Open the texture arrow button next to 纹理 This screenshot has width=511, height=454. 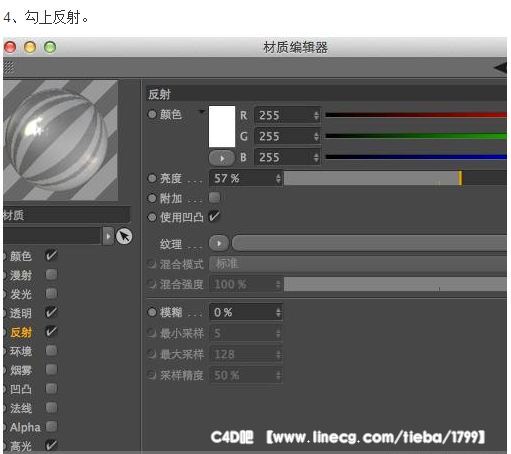[x=219, y=243]
